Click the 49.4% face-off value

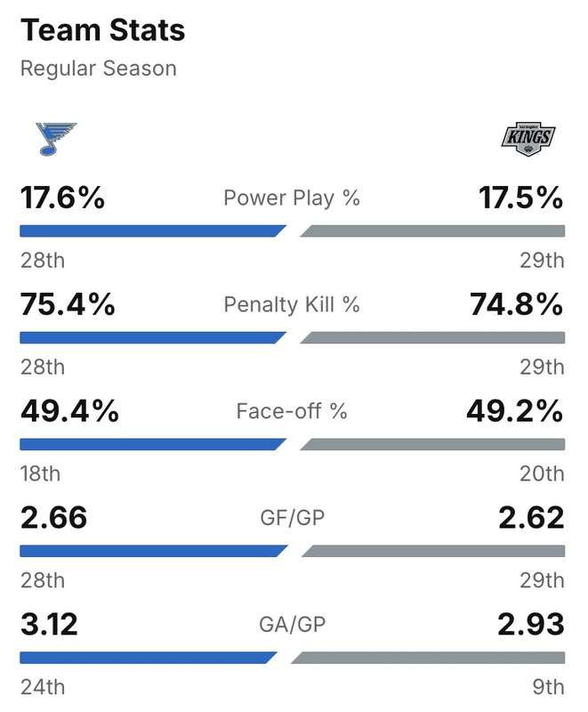68,411
